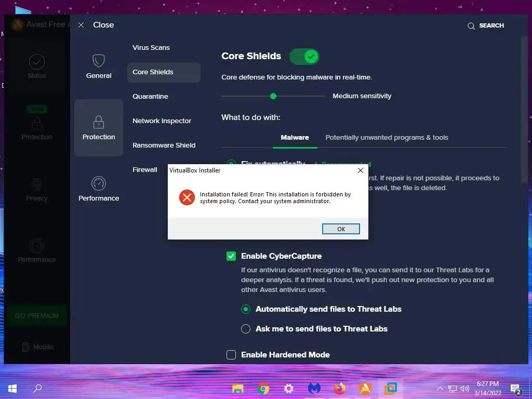Open the notification center icon

click(x=516, y=390)
